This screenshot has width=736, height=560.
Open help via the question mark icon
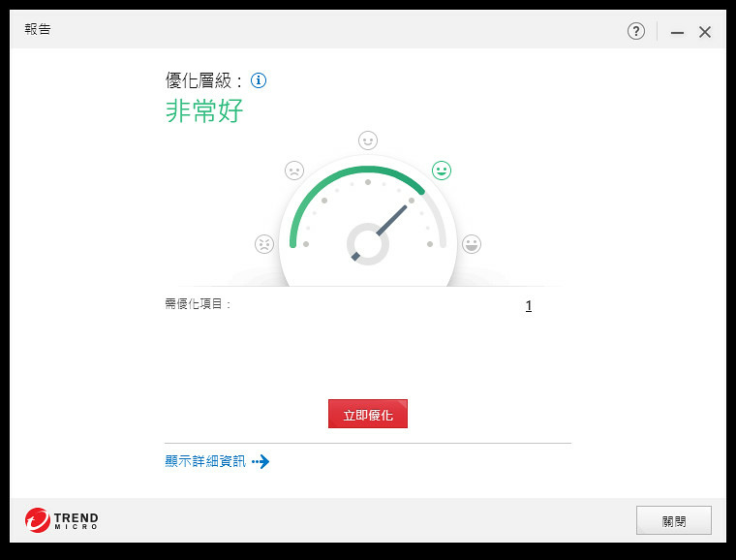point(636,31)
